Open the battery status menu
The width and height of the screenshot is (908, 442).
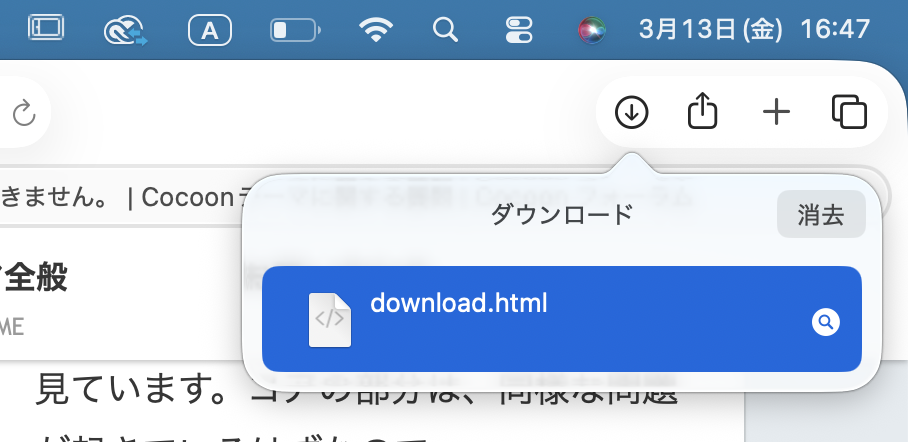(x=295, y=30)
